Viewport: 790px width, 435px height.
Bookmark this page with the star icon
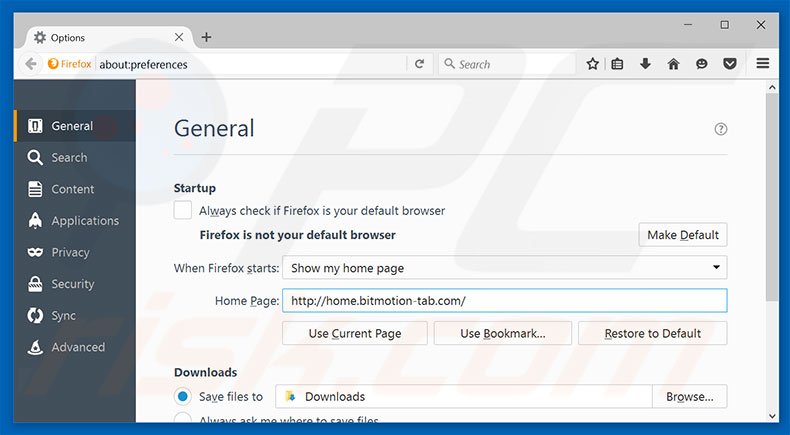(x=592, y=64)
